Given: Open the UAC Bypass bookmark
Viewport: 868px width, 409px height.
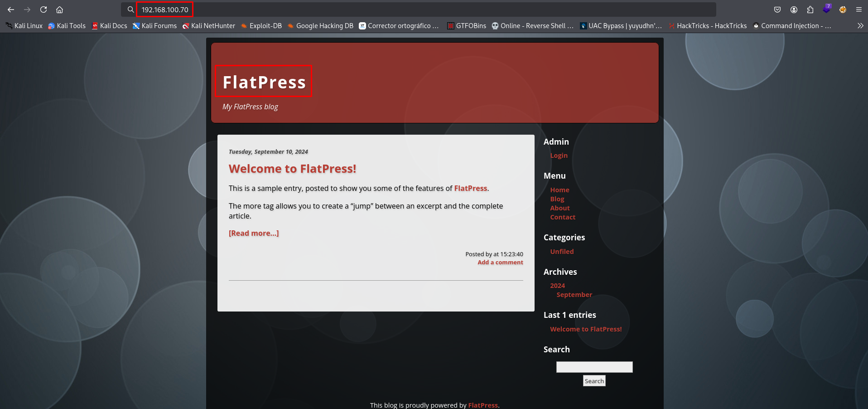Looking at the screenshot, I should point(621,26).
